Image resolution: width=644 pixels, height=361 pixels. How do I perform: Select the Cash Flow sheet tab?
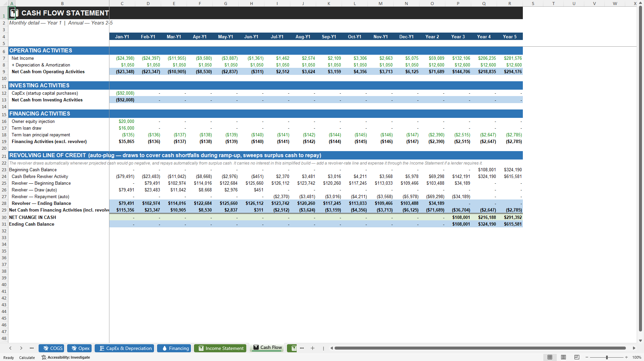click(x=267, y=348)
